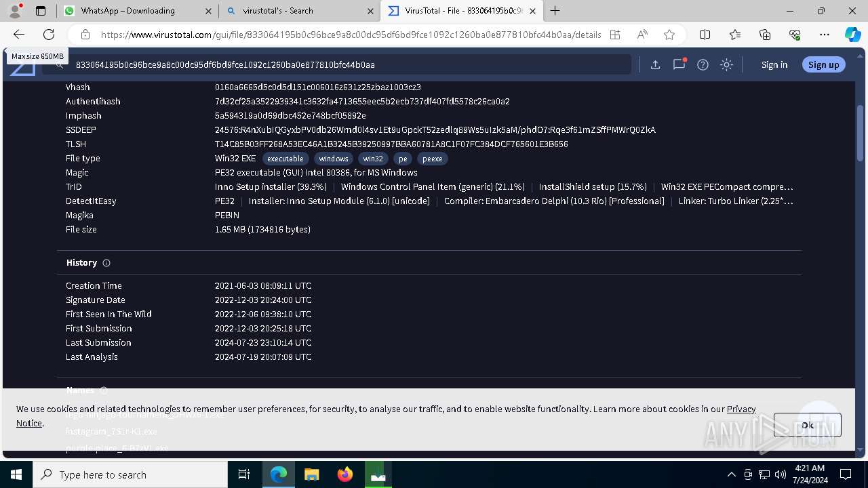Select Creation Time 2021-06-03 08:09:11 UTC
The width and height of the screenshot is (868, 488).
(x=263, y=286)
